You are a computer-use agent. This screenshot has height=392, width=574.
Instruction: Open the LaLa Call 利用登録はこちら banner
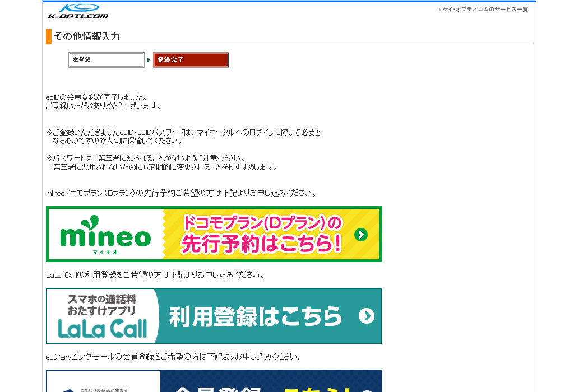(x=214, y=316)
